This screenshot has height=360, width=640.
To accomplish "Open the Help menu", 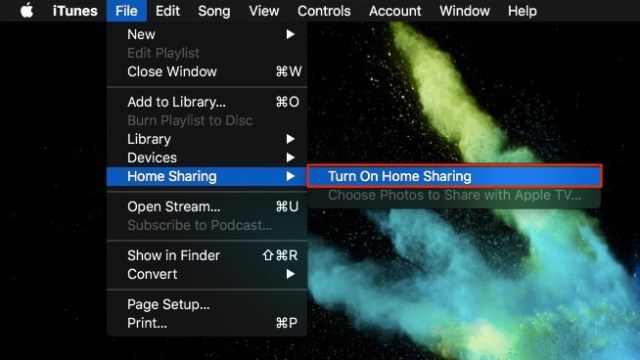I will click(522, 11).
